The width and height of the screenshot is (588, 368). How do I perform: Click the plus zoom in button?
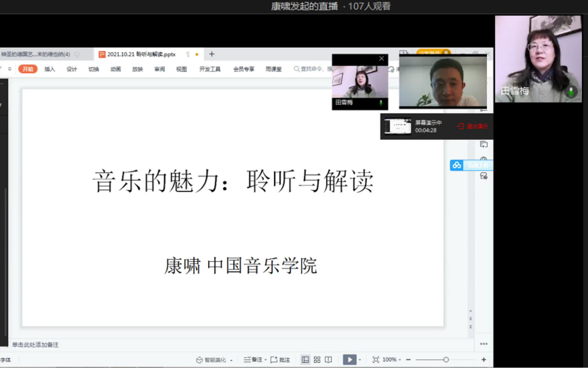(x=484, y=360)
